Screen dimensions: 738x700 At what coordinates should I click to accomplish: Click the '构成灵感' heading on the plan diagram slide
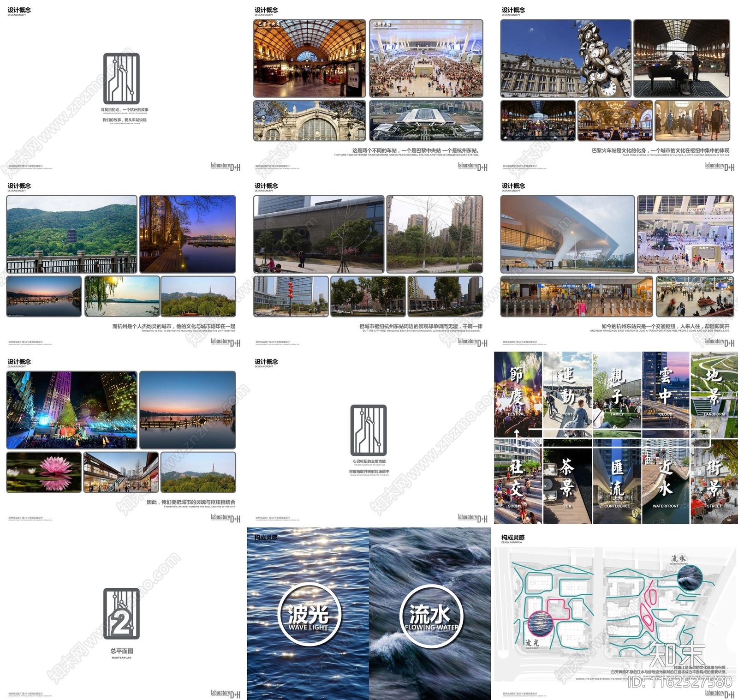[x=513, y=538]
